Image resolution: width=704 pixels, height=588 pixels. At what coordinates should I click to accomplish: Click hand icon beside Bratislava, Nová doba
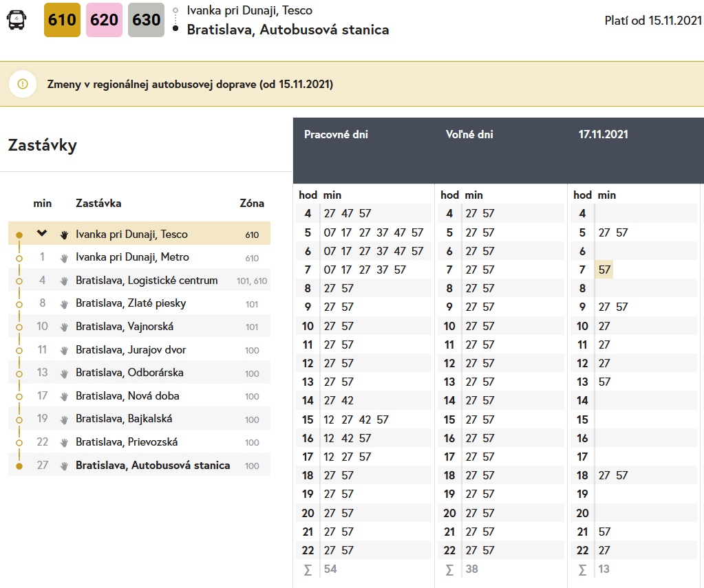(64, 396)
